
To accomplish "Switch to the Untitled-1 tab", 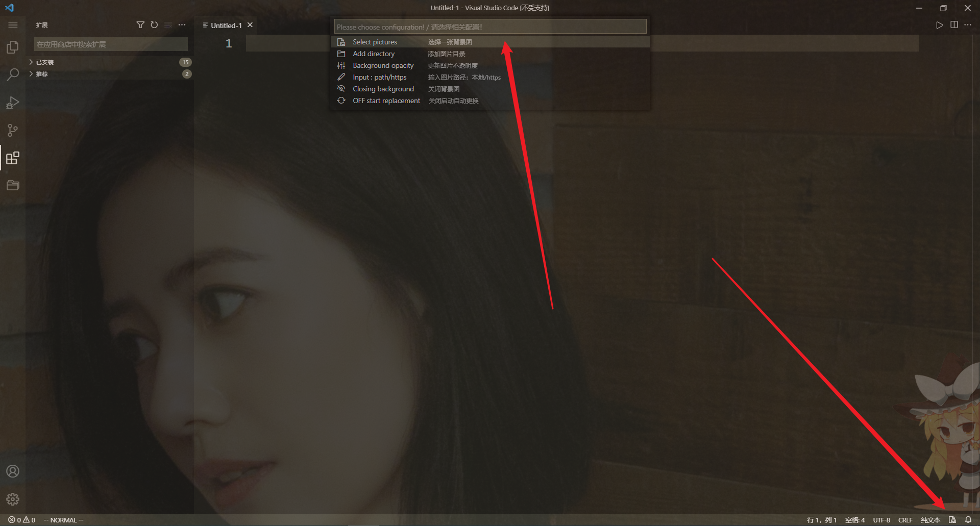I will (x=226, y=26).
